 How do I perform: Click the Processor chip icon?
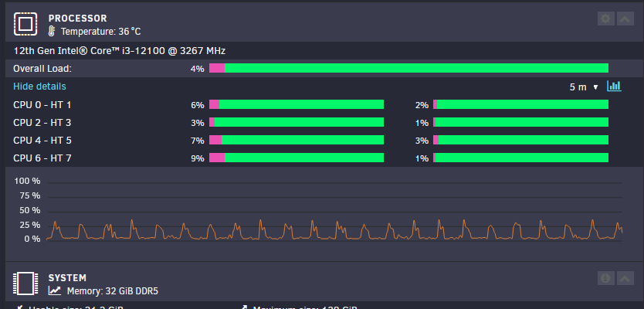point(25,24)
